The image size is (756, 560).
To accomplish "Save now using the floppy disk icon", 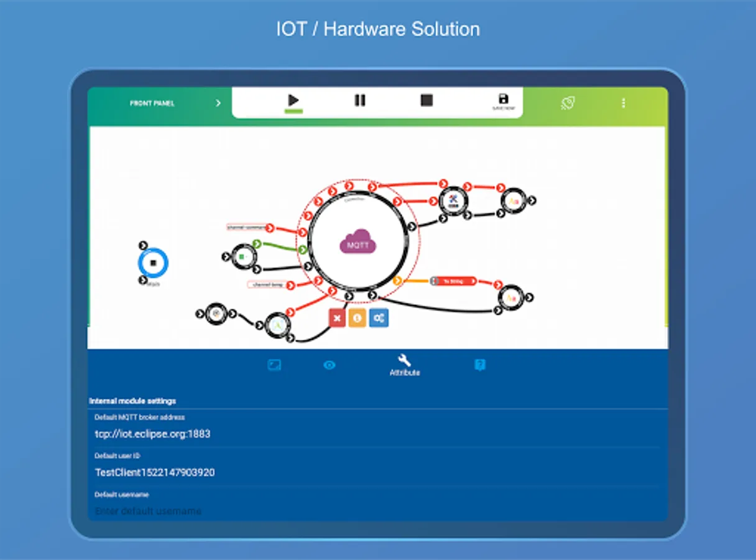I will [x=504, y=101].
